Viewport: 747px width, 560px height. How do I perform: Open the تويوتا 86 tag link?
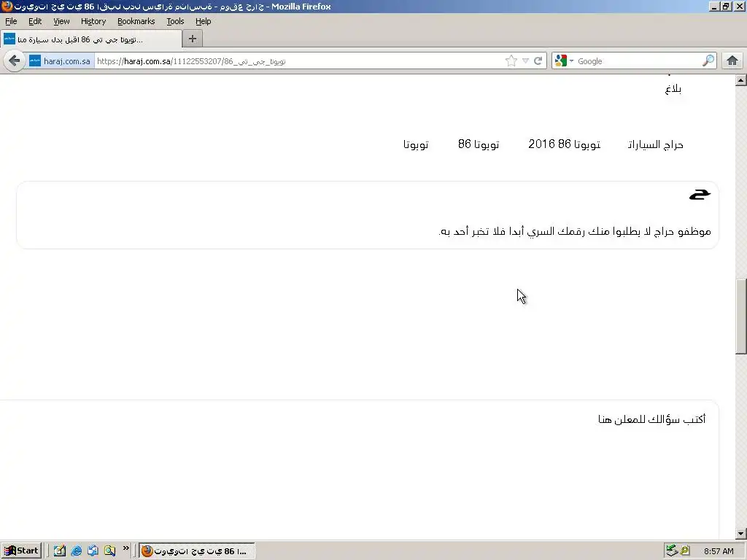pyautogui.click(x=479, y=144)
